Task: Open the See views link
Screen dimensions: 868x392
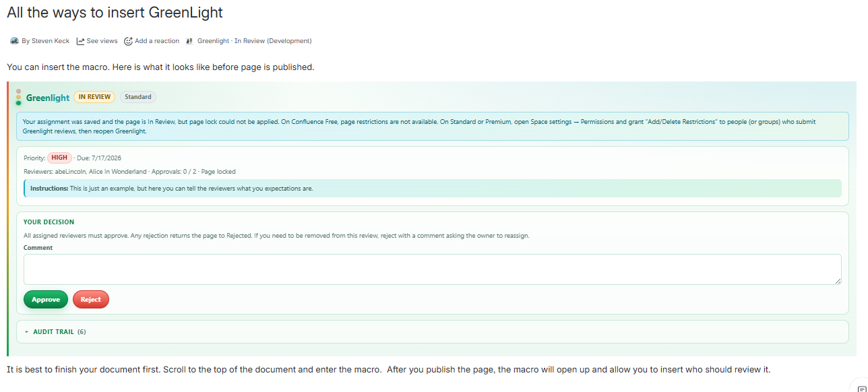Action: pyautogui.click(x=102, y=41)
